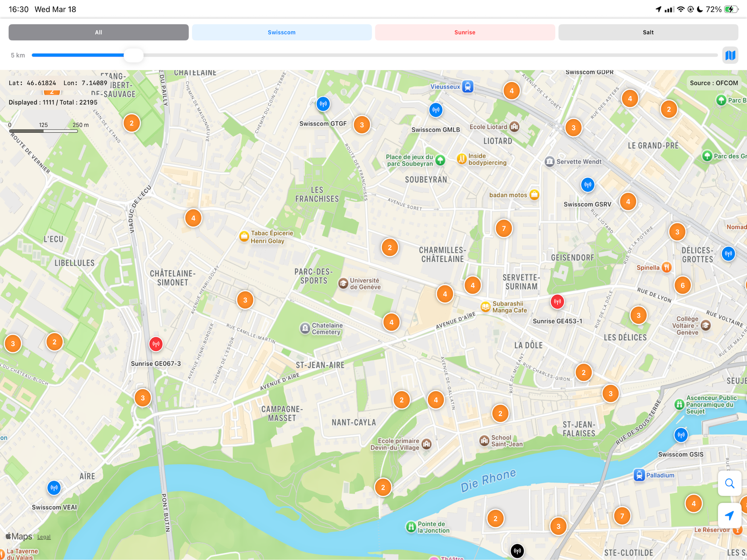
Task: Open the cluster of 3 near Les Délices
Action: click(638, 316)
